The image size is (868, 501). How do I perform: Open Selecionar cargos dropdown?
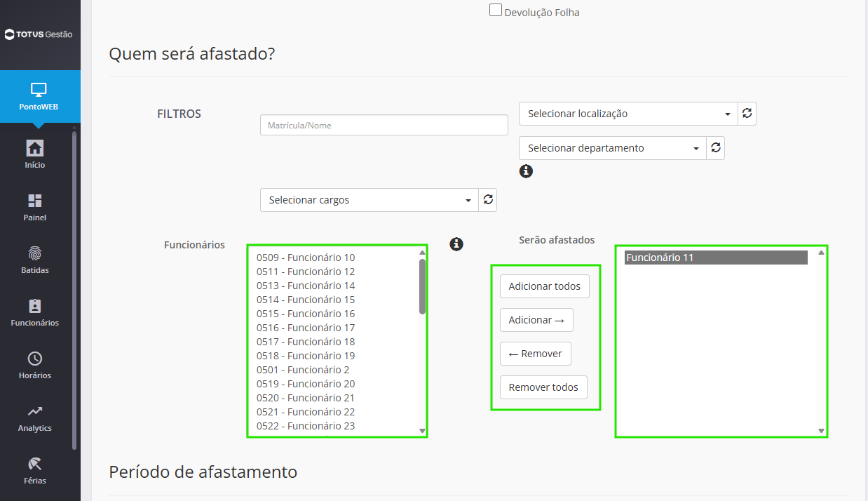click(369, 200)
